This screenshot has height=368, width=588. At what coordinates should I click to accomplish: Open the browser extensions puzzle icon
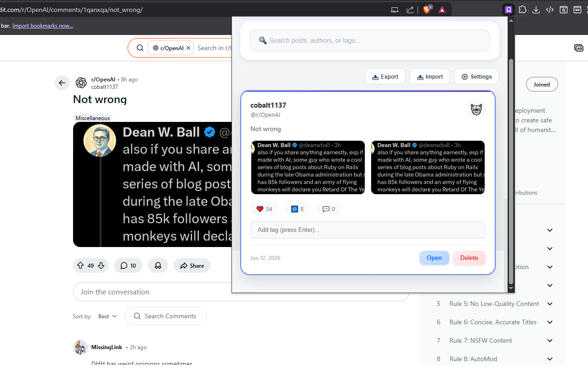pyautogui.click(x=522, y=10)
